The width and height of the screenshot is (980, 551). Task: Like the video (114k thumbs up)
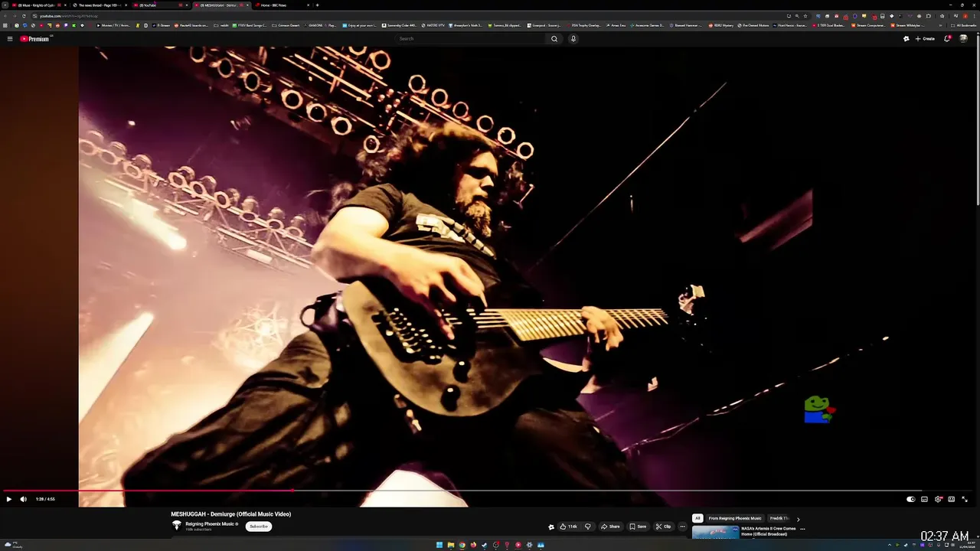coord(568,527)
